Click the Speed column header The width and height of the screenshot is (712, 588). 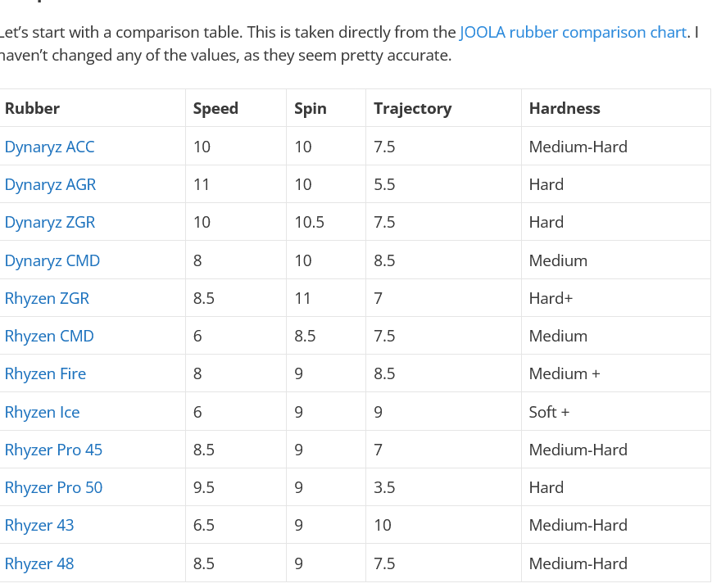(x=215, y=108)
